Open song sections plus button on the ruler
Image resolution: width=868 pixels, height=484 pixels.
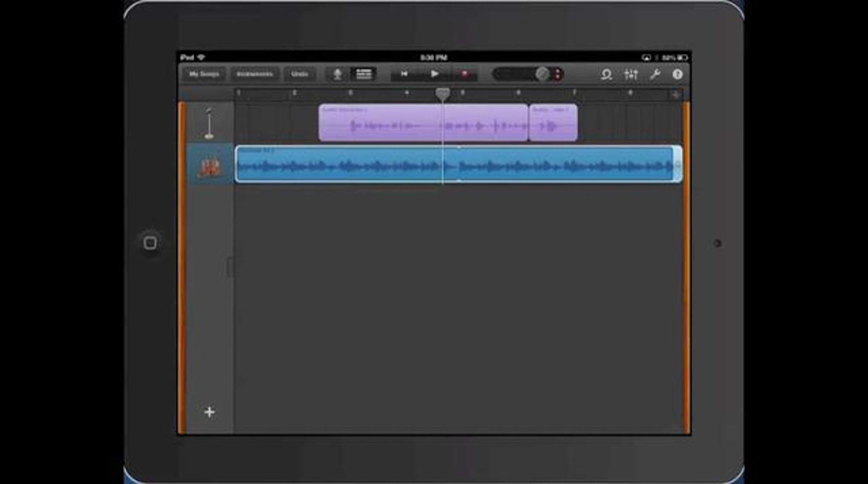point(676,95)
